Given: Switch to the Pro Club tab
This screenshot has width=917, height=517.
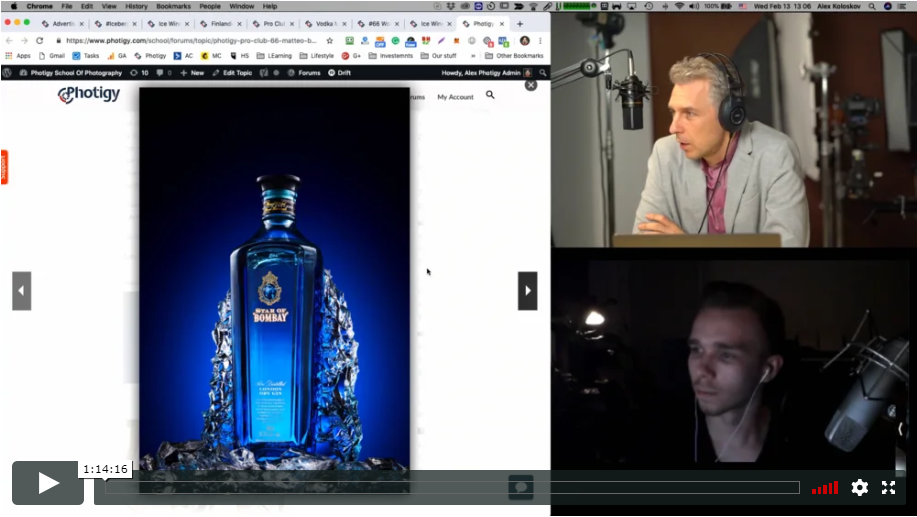Looking at the screenshot, I should tap(273, 24).
